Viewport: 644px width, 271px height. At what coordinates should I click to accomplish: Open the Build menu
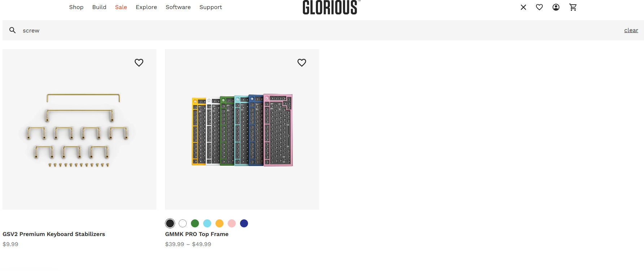click(x=99, y=7)
